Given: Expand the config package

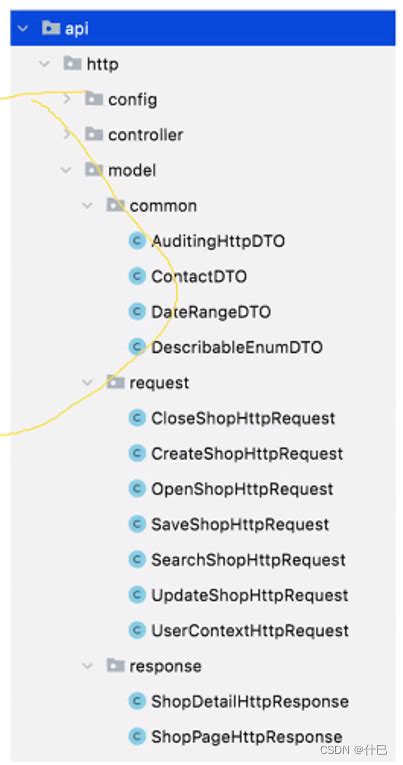Looking at the screenshot, I should [67, 100].
